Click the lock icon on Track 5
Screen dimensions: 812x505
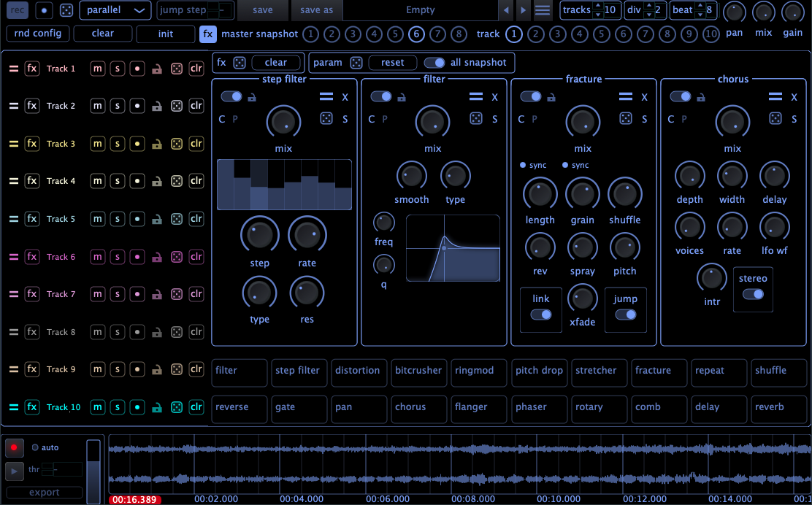(156, 219)
